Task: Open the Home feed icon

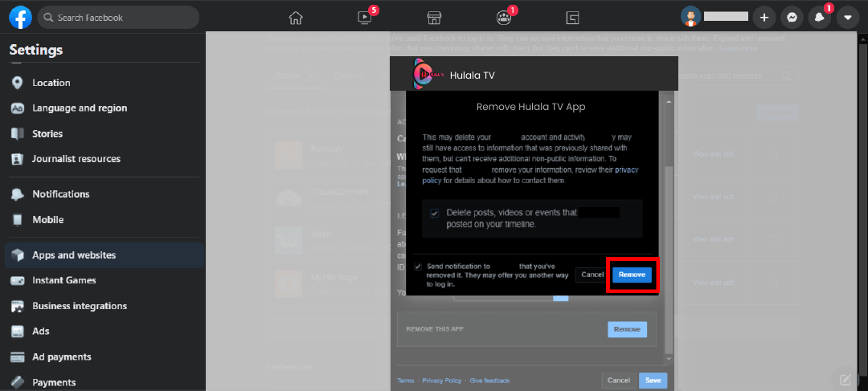Action: [296, 18]
